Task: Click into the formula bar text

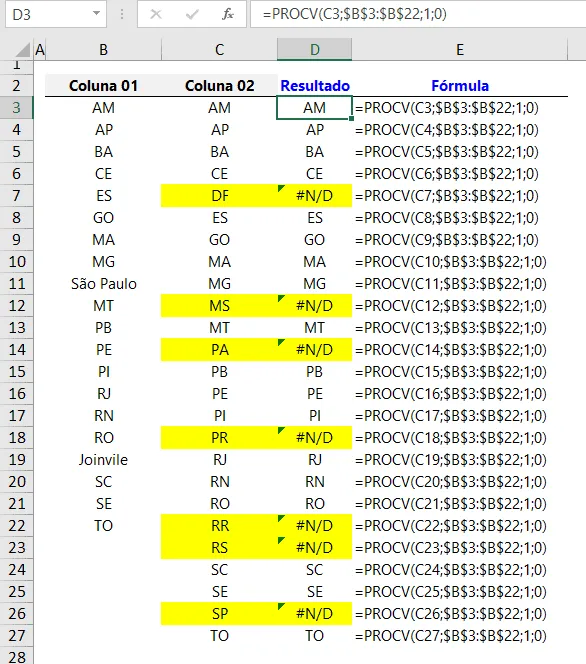Action: 418,14
